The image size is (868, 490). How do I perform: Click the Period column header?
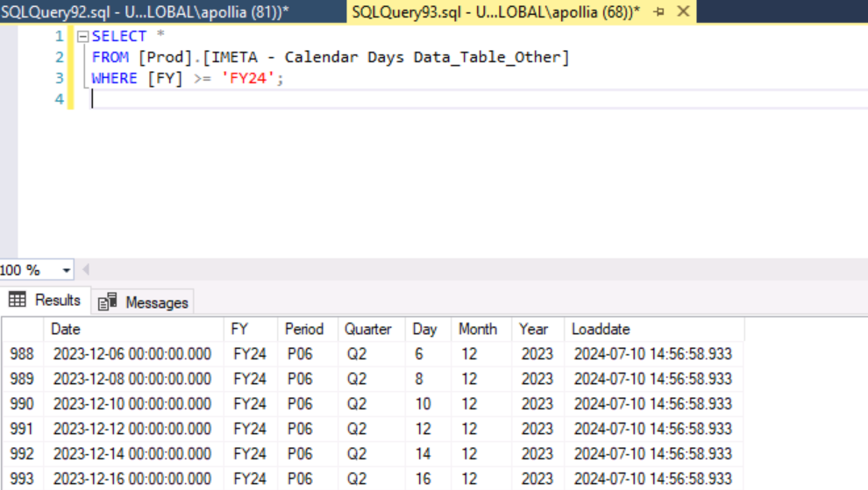coord(304,330)
